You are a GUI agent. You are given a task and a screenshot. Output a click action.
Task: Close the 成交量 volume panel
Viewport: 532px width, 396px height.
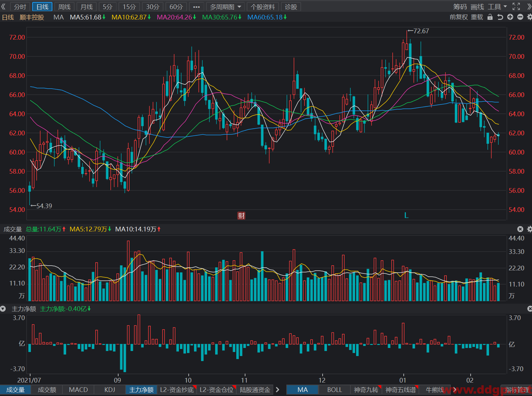click(520, 229)
